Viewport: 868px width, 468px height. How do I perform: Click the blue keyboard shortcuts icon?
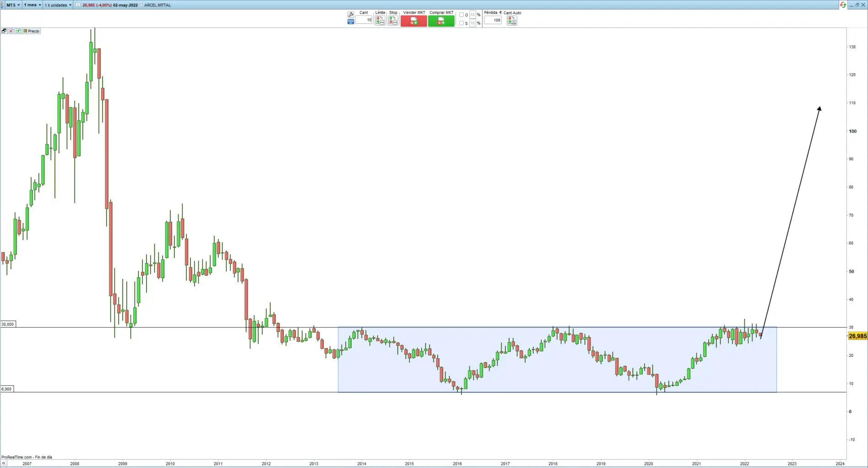(x=351, y=22)
